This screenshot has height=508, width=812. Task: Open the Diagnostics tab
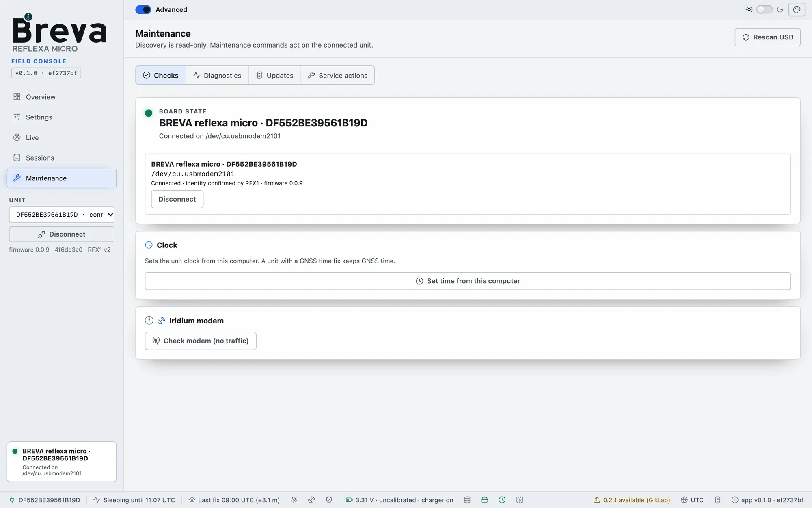coord(217,75)
